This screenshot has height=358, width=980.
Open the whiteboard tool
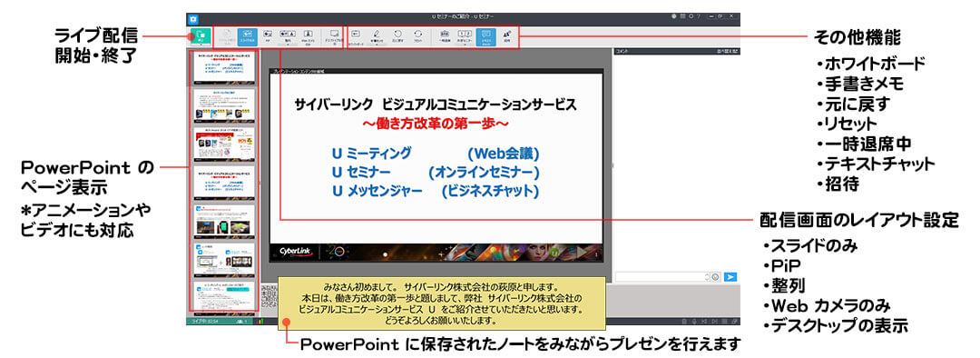pyautogui.click(x=356, y=36)
